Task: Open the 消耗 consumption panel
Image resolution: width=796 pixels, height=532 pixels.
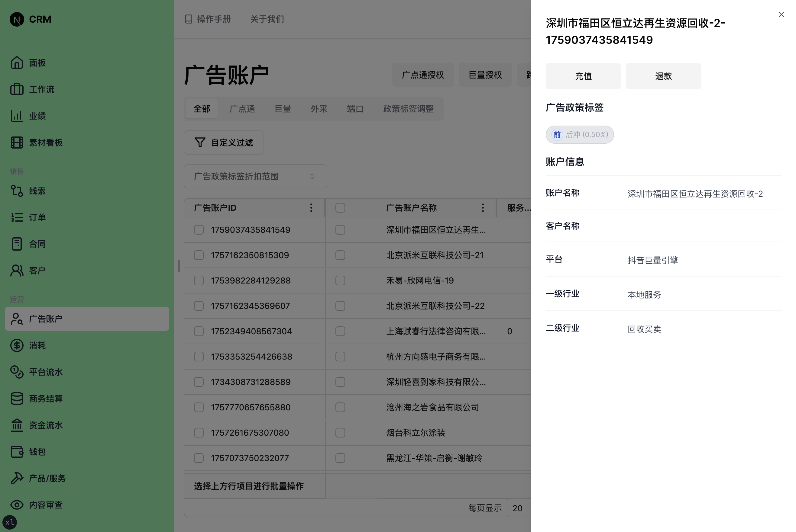Action: pos(37,345)
